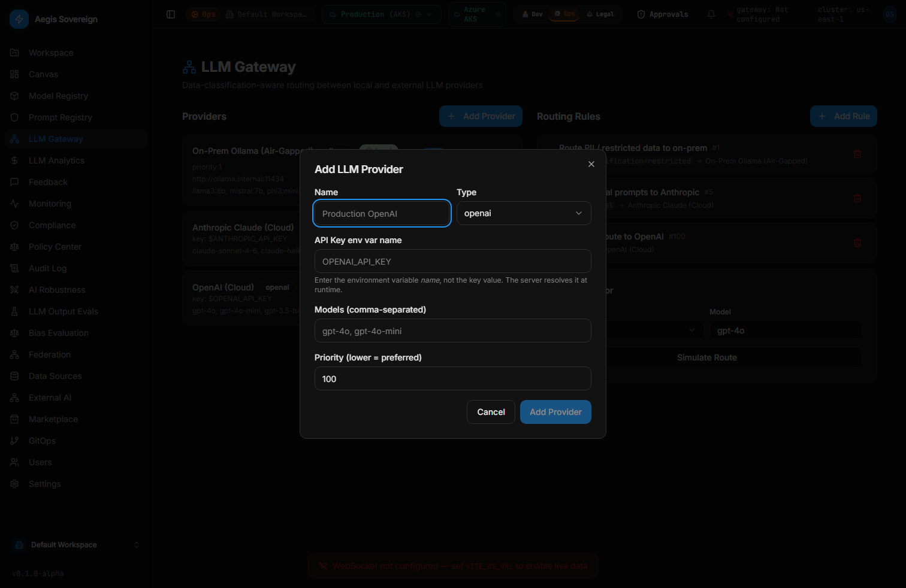Open the Type dropdown showing openai

pyautogui.click(x=524, y=213)
